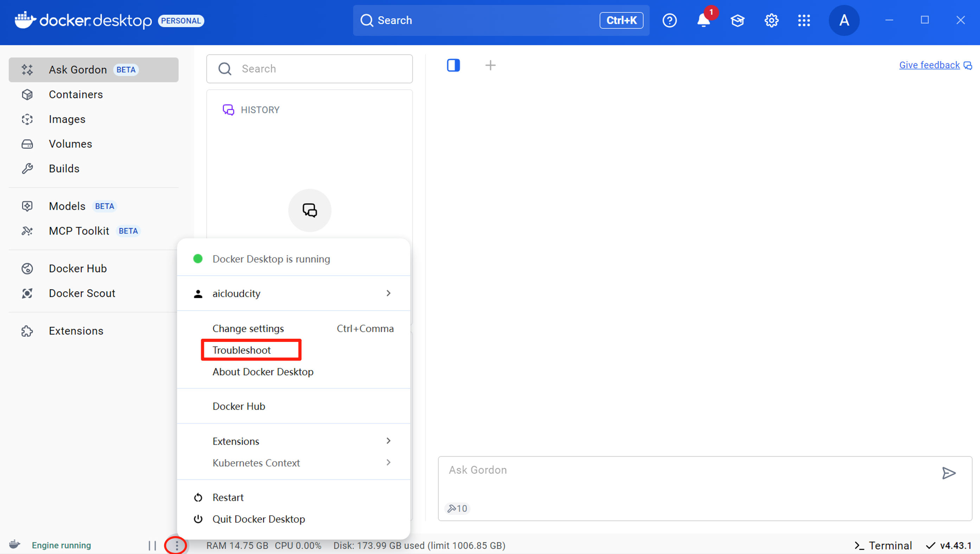
Task: Choose Quit Docker Desktop from the menu
Action: pos(258,519)
